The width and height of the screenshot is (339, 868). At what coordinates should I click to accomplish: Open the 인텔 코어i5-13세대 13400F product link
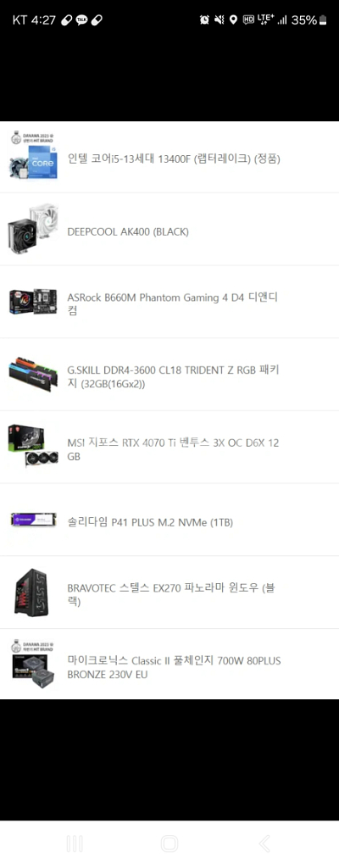[x=174, y=159]
